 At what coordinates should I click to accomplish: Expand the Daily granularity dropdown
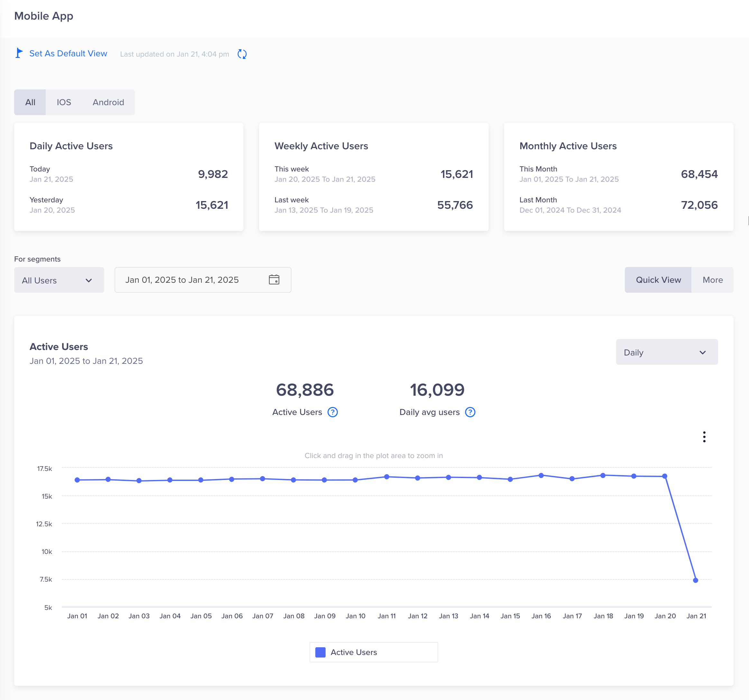[x=667, y=352]
